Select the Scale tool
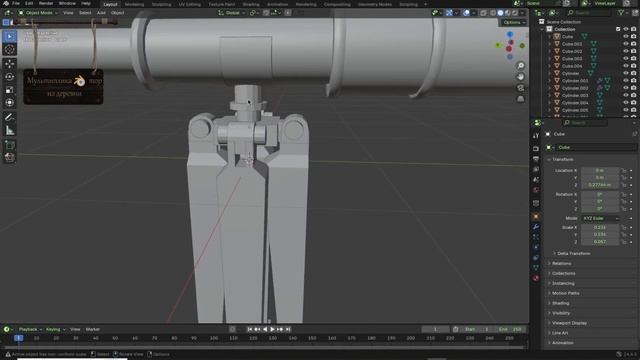640x360 pixels. (10, 90)
